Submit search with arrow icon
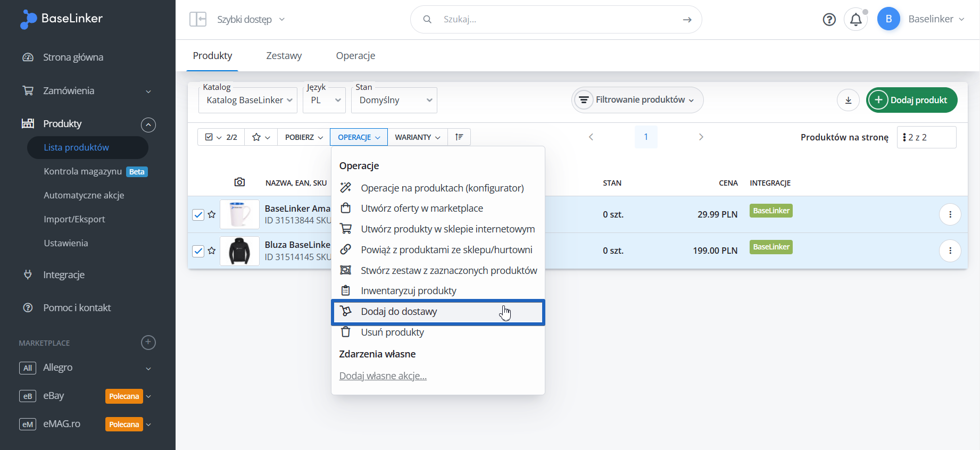 click(x=687, y=20)
